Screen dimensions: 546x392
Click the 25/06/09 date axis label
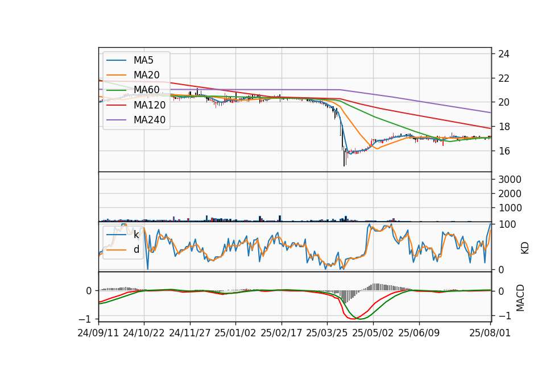419,333
